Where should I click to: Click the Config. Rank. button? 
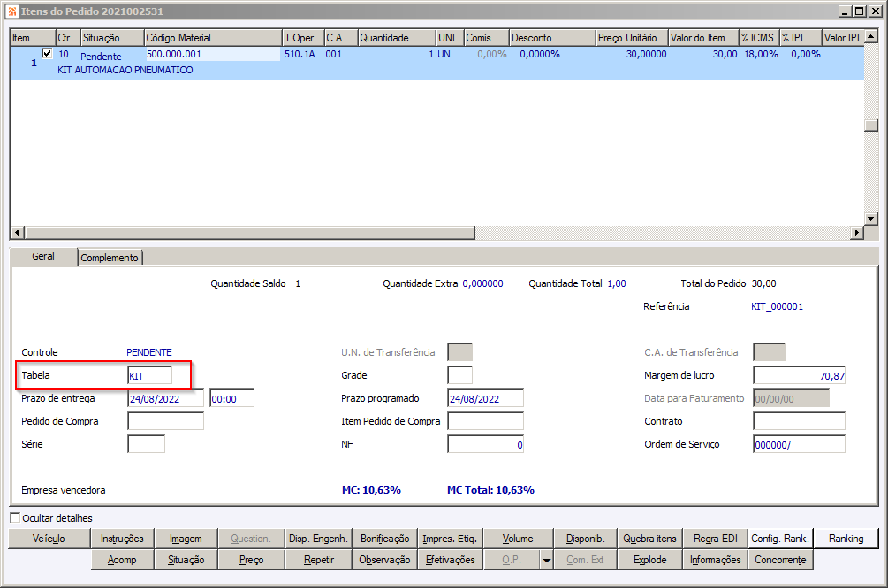(780, 539)
